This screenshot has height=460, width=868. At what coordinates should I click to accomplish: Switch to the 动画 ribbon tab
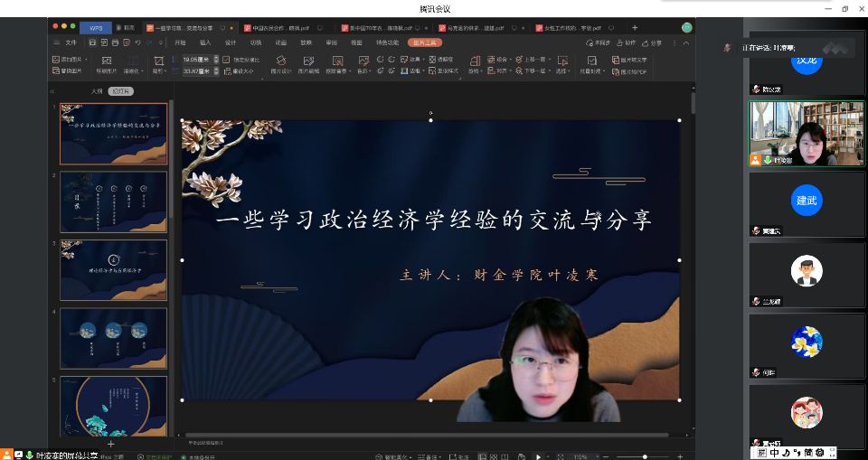pyautogui.click(x=281, y=42)
